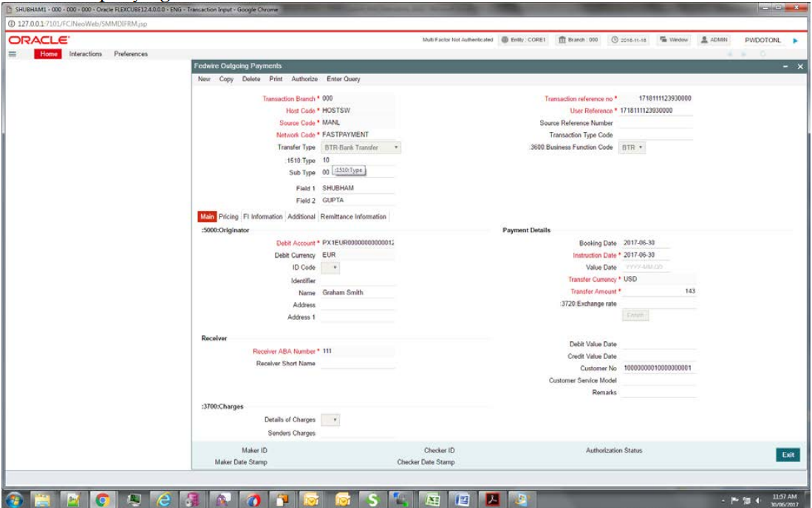Viewport: 812px width, 508px height.
Task: Open Google Chrome from the taskbar
Action: 102,500
